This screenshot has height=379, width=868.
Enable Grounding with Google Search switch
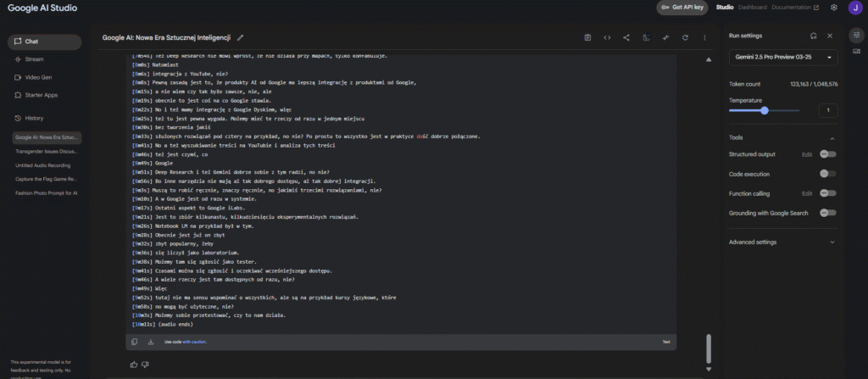click(827, 213)
